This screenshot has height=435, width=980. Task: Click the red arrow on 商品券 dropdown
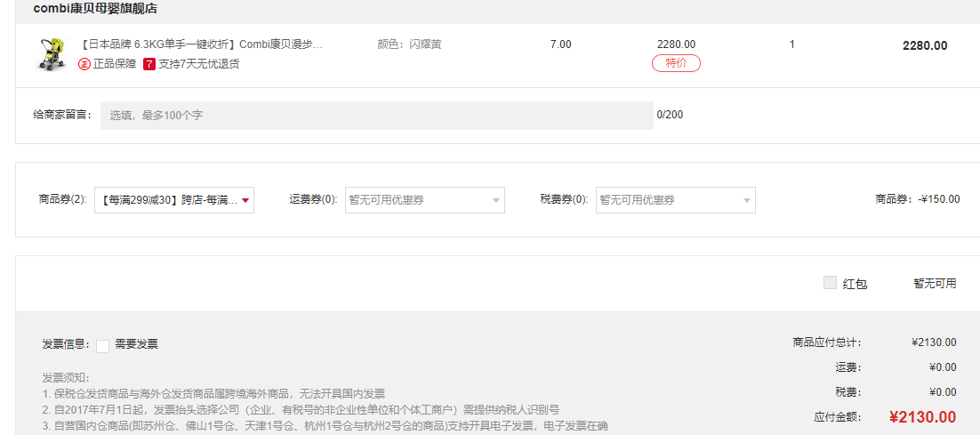coord(245,201)
